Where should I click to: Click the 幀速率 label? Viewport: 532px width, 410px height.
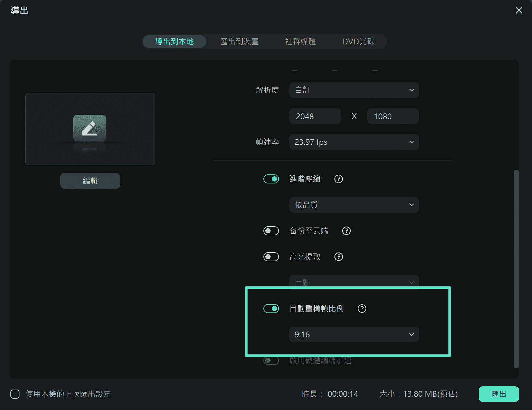pos(267,142)
